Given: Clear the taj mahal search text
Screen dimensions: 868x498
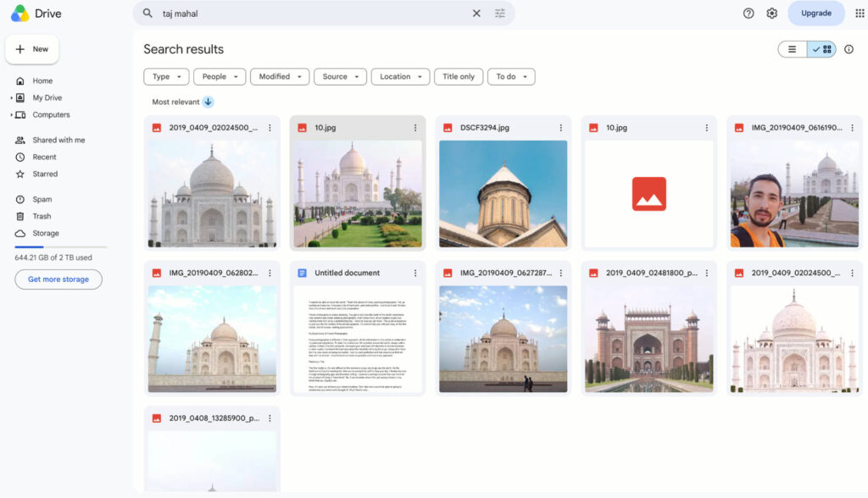Looking at the screenshot, I should coord(476,14).
